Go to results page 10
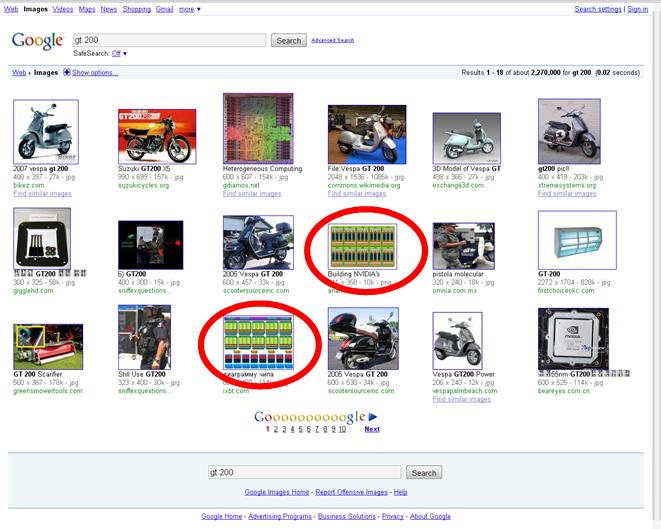The height and width of the screenshot is (529, 661). pos(342,429)
